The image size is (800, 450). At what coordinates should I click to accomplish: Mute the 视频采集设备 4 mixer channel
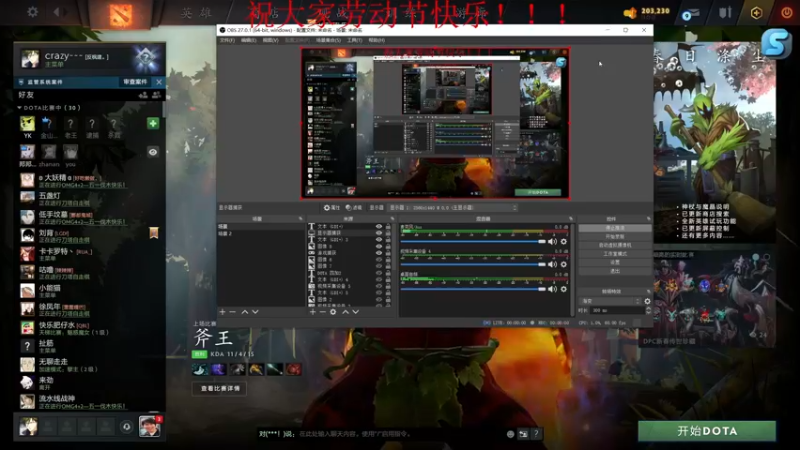coord(553,265)
